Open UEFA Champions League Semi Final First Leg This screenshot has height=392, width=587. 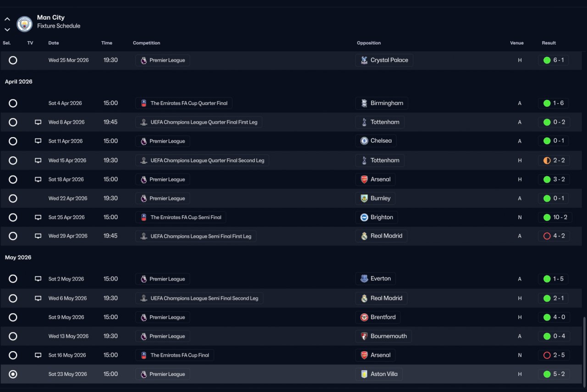tap(196, 236)
